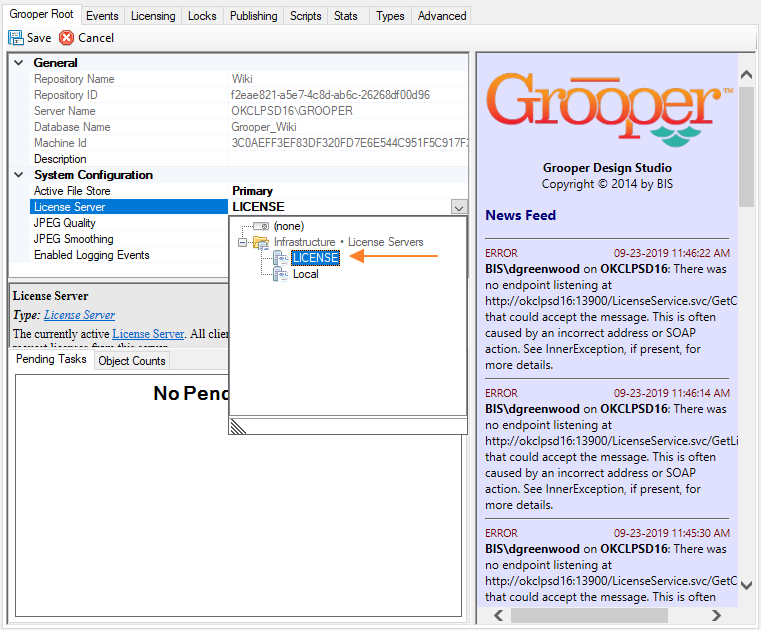The width and height of the screenshot is (761, 630).
Task: Select the Enabled Logging Events property
Action: tap(129, 255)
